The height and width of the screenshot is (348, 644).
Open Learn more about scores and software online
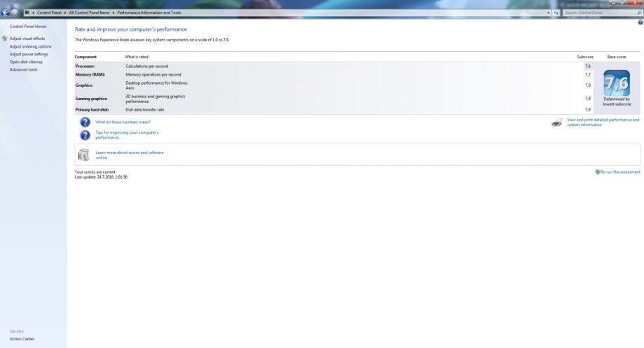130,155
